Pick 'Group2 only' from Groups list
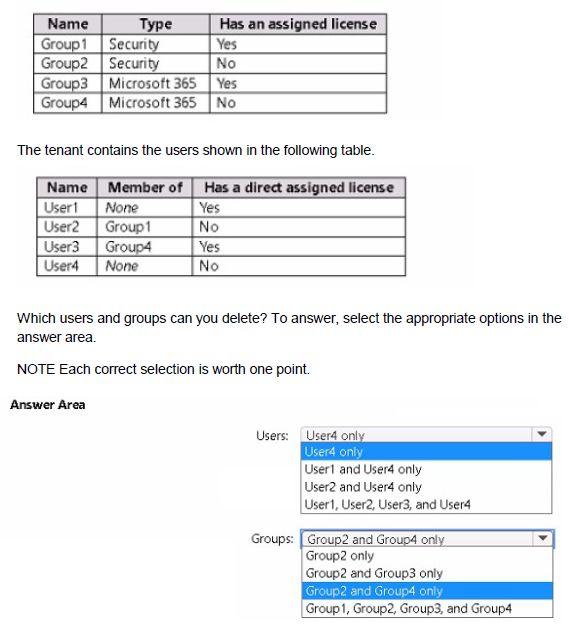The width and height of the screenshot is (569, 635). pos(427,556)
